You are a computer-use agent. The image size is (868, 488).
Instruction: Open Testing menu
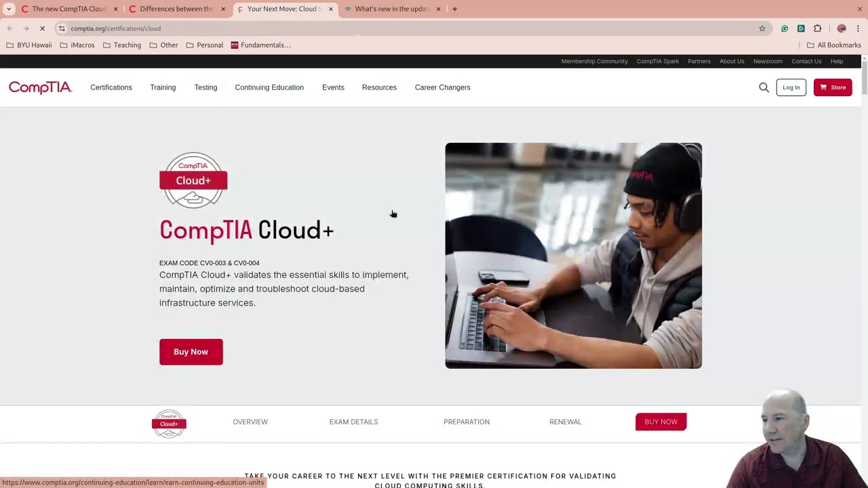pos(205,87)
